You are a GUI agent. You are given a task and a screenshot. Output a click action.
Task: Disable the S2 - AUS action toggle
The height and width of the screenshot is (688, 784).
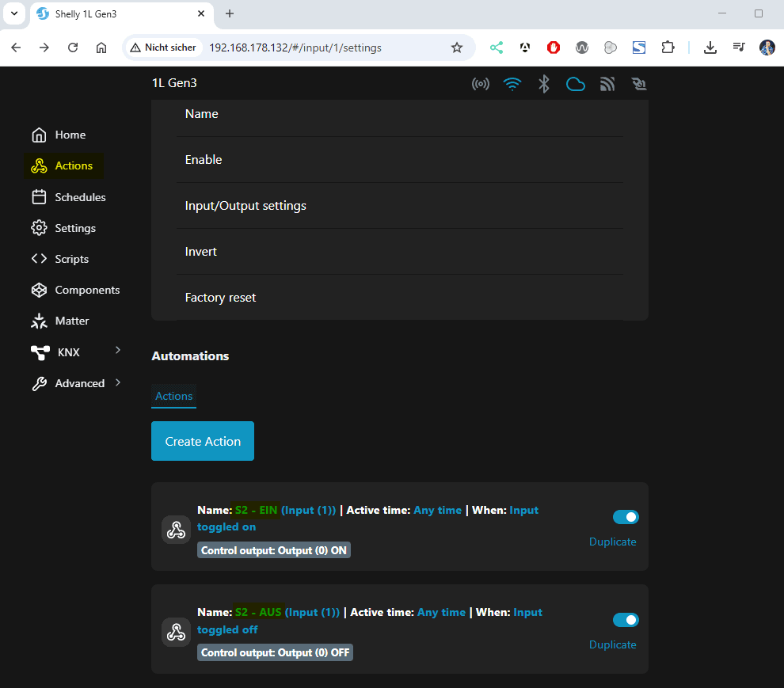click(x=626, y=620)
